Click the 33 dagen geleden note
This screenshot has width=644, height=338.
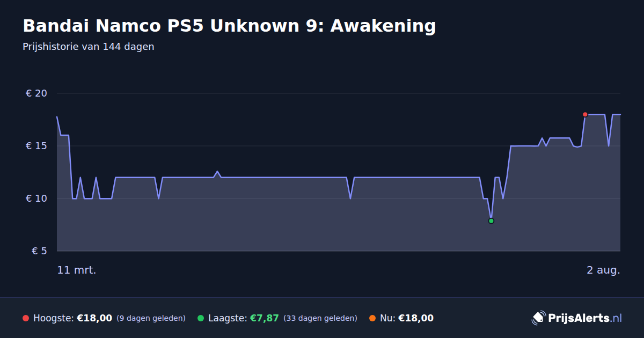(320, 318)
